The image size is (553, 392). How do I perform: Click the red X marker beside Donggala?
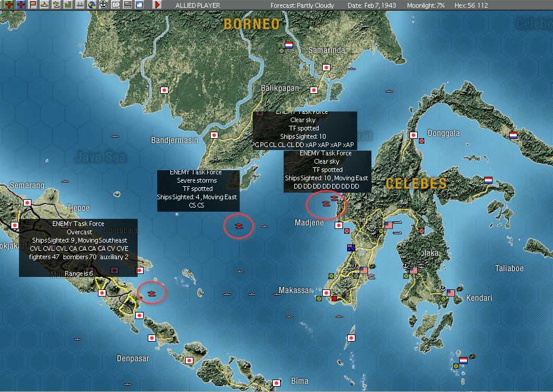pos(421,141)
